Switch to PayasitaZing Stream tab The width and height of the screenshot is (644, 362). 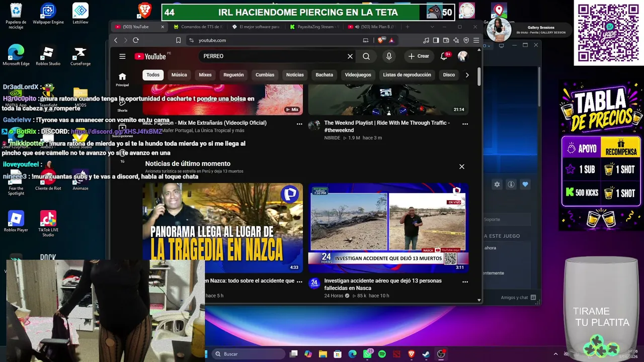[x=316, y=27]
